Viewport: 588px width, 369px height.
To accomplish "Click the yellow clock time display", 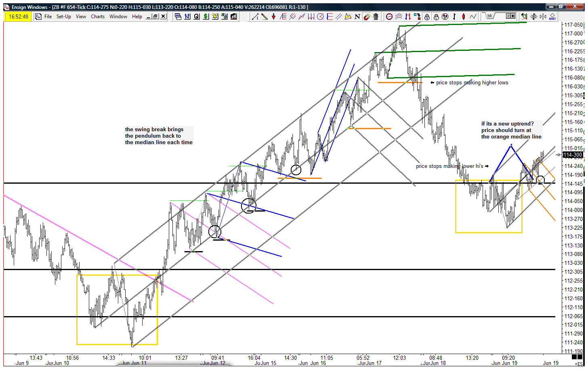I will (x=19, y=17).
